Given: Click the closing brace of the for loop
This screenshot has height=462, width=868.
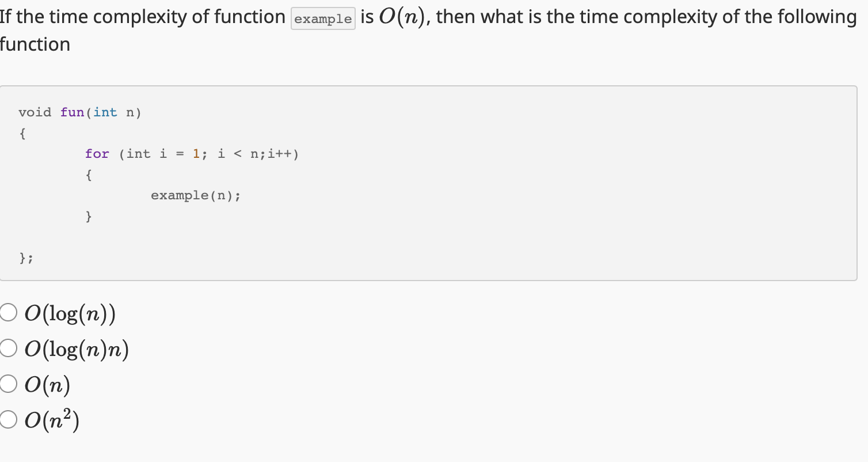Looking at the screenshot, I should [x=88, y=216].
